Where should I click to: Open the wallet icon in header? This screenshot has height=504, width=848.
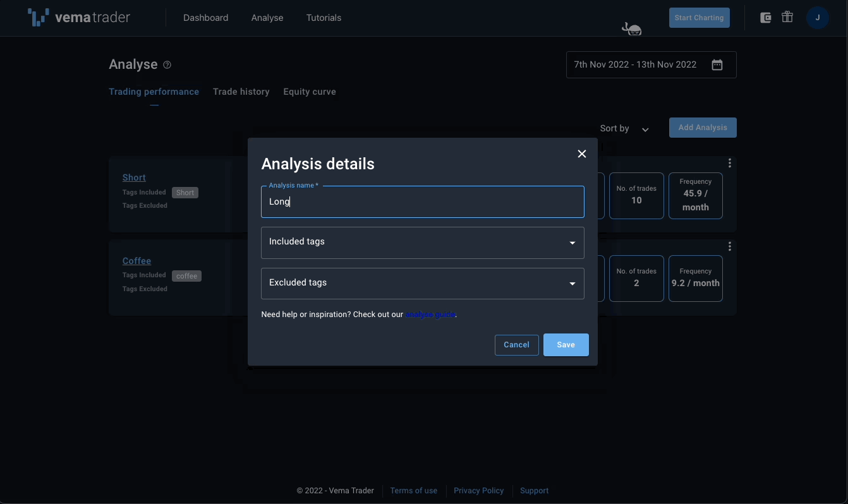[765, 18]
